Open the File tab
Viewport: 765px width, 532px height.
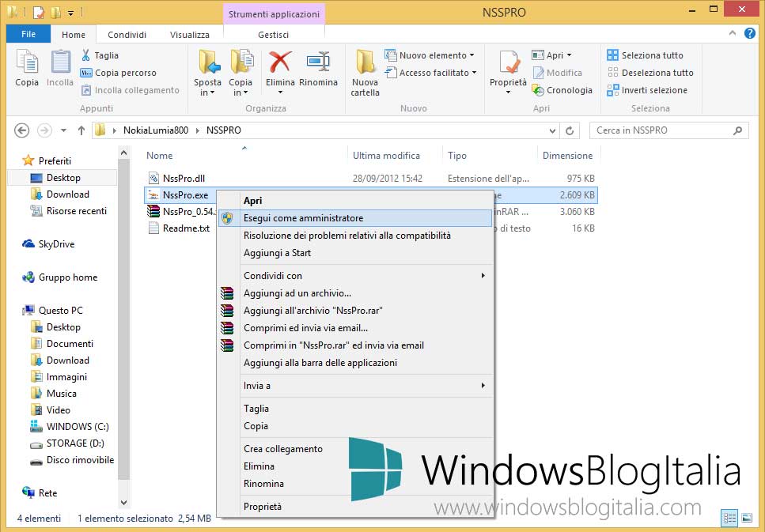28,34
